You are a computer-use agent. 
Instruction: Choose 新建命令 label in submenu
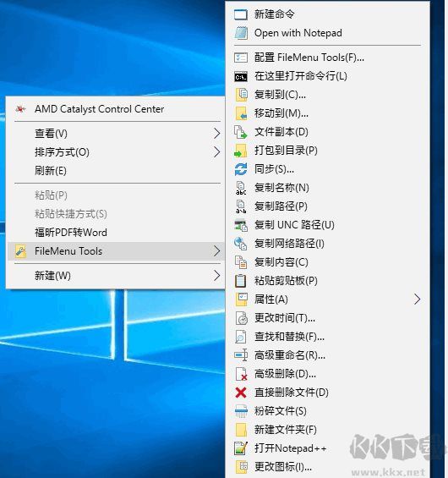(x=275, y=14)
